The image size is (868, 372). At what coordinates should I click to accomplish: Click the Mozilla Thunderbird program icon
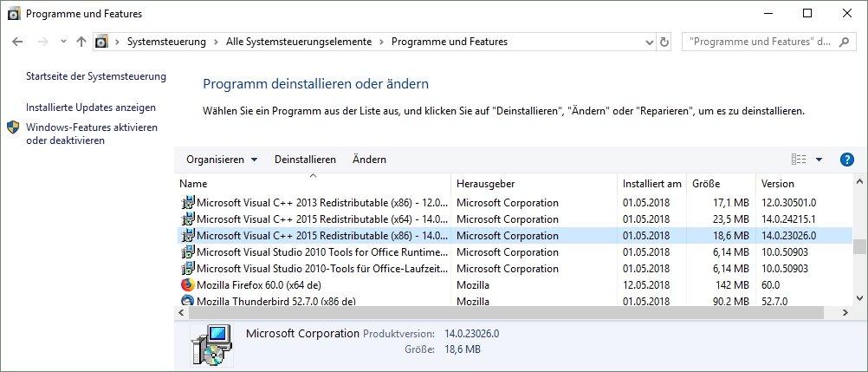188,301
